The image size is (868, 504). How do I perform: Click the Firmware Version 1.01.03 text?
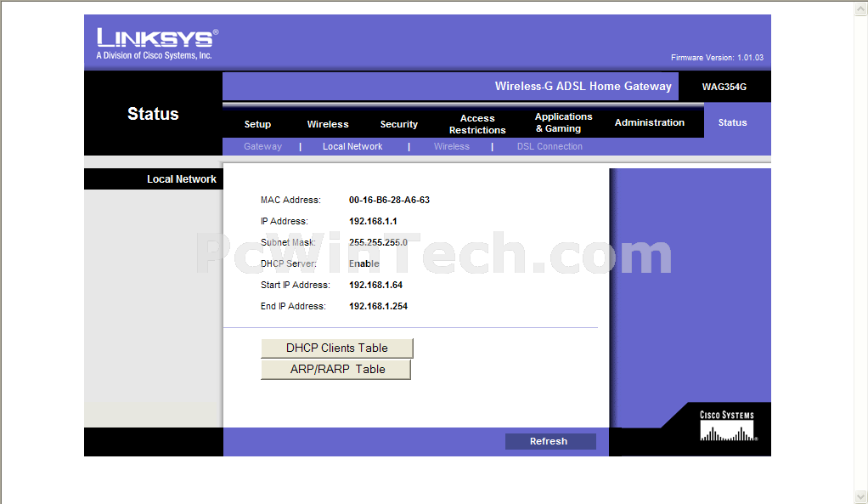pyautogui.click(x=717, y=58)
